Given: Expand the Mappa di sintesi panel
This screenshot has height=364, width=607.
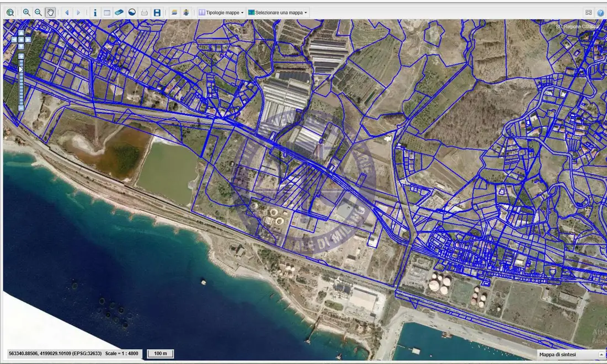Looking at the screenshot, I should click(x=601, y=355).
